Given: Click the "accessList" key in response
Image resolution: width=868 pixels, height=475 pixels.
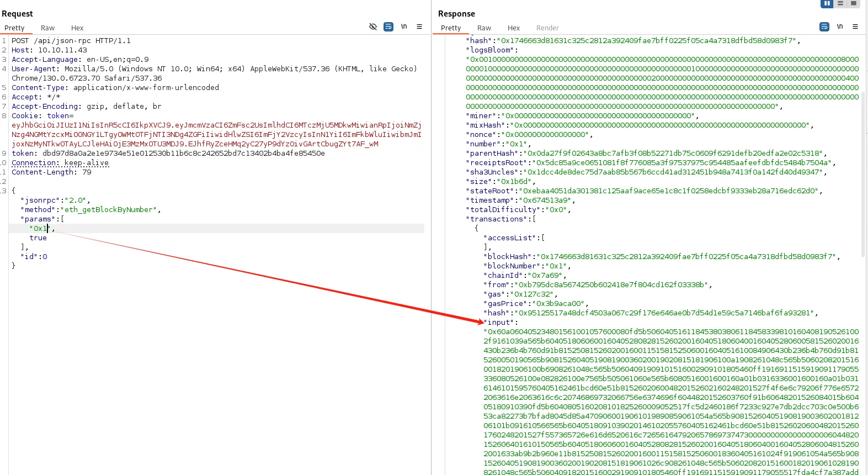Looking at the screenshot, I should pos(510,237).
